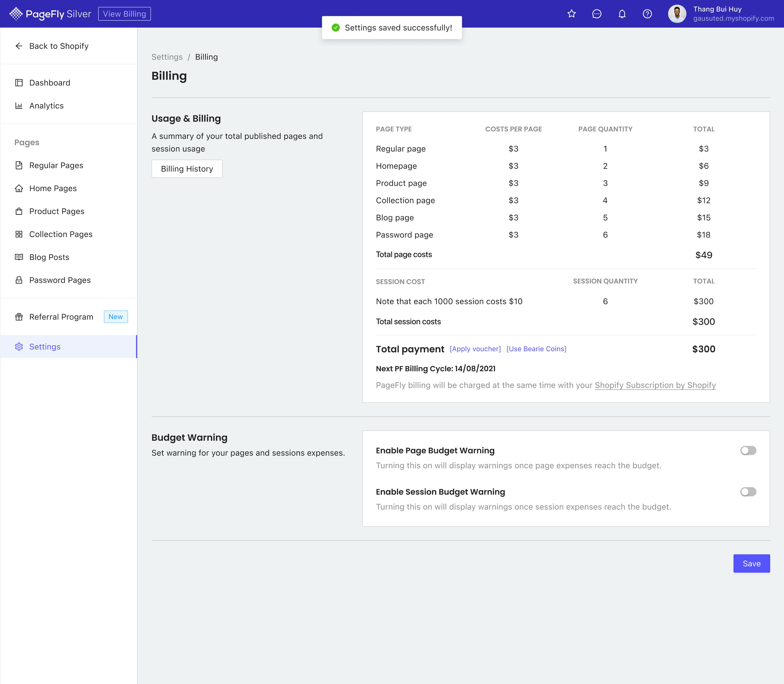Open notifications bell icon
Viewport: 784px width, 684px height.
pos(622,14)
